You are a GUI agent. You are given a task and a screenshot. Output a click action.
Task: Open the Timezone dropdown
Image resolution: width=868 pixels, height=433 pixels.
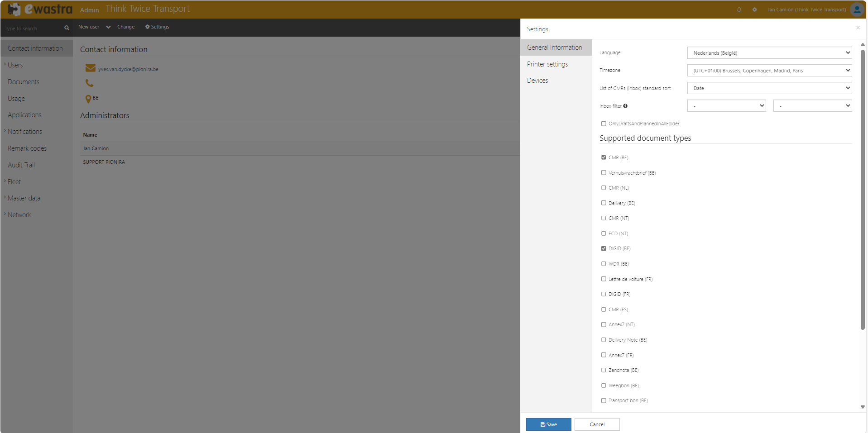click(768, 70)
